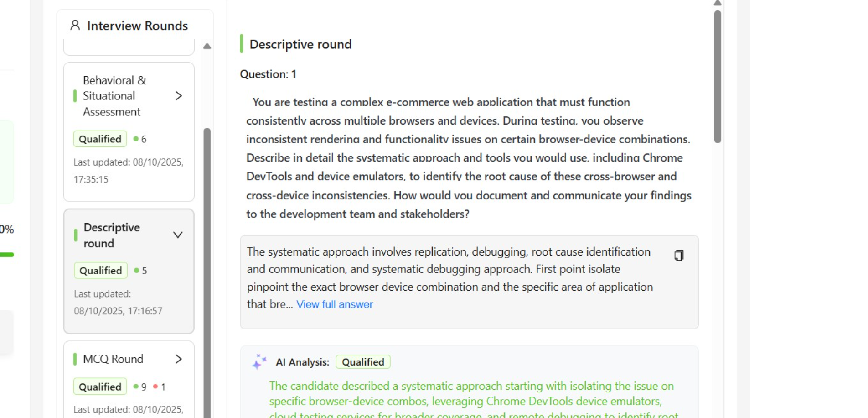
Task: Click the green dot beside count 6
Action: click(x=136, y=139)
